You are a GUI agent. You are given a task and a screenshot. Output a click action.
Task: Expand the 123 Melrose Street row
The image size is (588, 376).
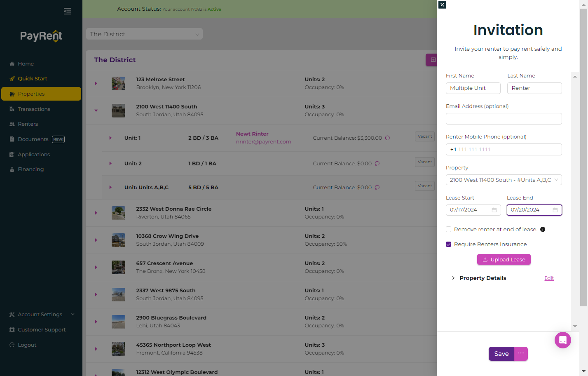click(x=96, y=83)
